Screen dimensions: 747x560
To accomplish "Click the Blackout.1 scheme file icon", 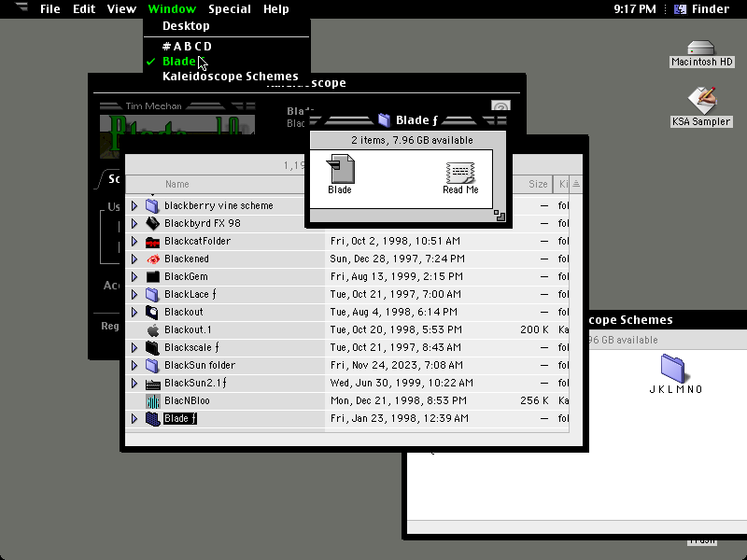I will tap(152, 330).
